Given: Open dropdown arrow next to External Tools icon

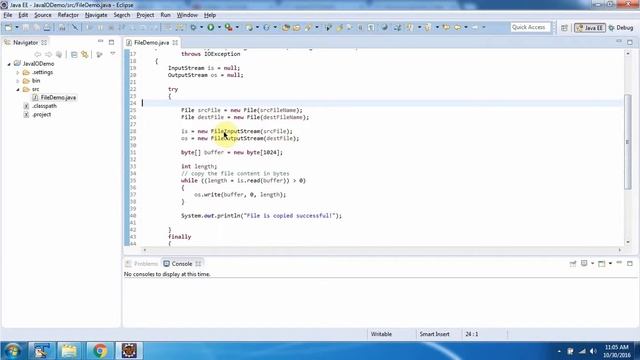Looking at the screenshot, I should pos(237,27).
